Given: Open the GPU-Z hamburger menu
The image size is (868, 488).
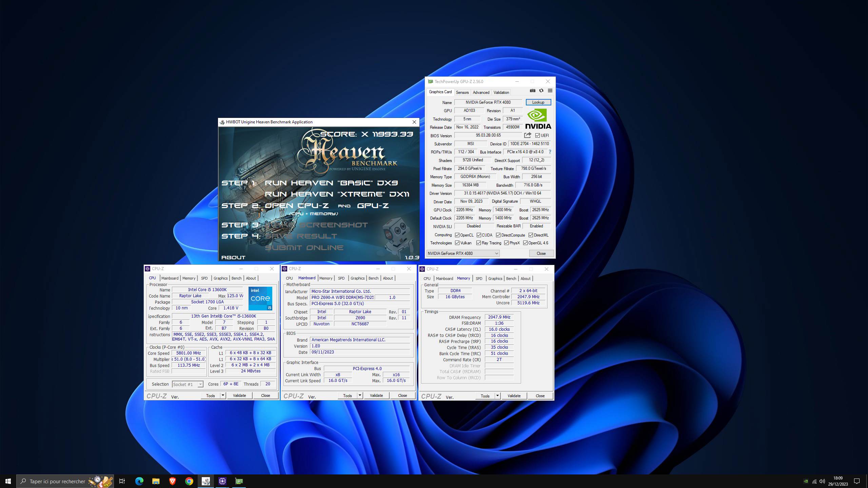Looking at the screenshot, I should [550, 91].
